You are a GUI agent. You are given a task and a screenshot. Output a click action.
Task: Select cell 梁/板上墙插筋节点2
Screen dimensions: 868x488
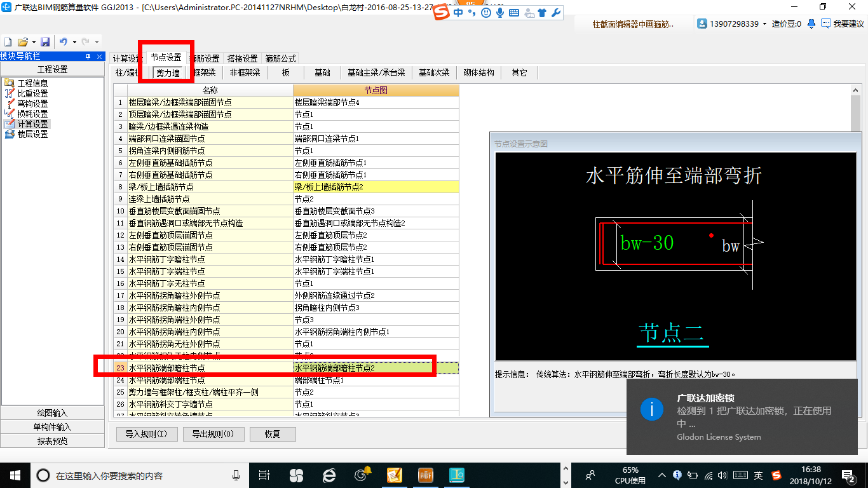coord(376,187)
